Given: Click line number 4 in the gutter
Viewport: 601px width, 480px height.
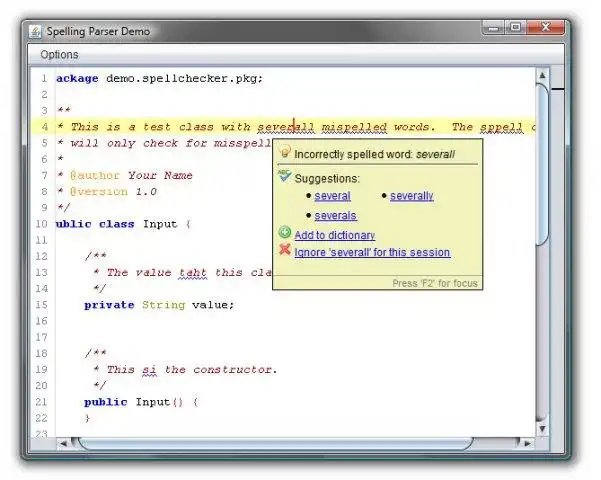Looking at the screenshot, I should (45, 127).
